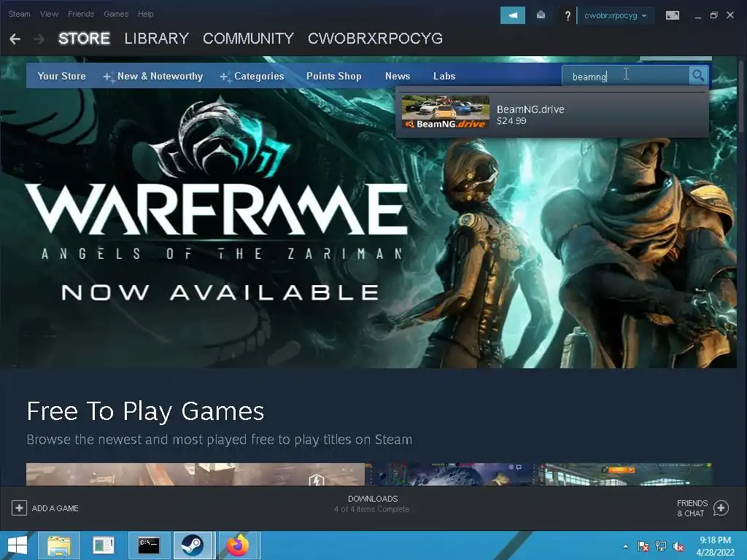Click the '4 of 4 Items Complete' text
This screenshot has width=747, height=560.
[372, 509]
